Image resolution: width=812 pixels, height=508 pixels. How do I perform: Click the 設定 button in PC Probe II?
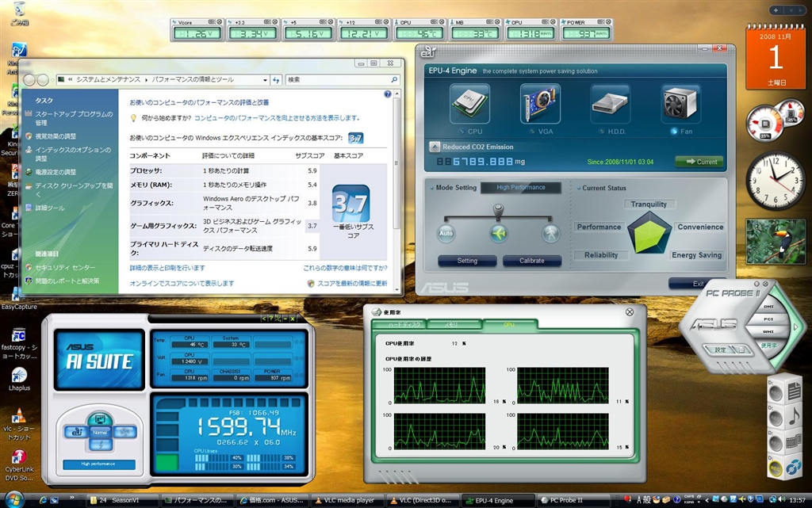click(720, 350)
